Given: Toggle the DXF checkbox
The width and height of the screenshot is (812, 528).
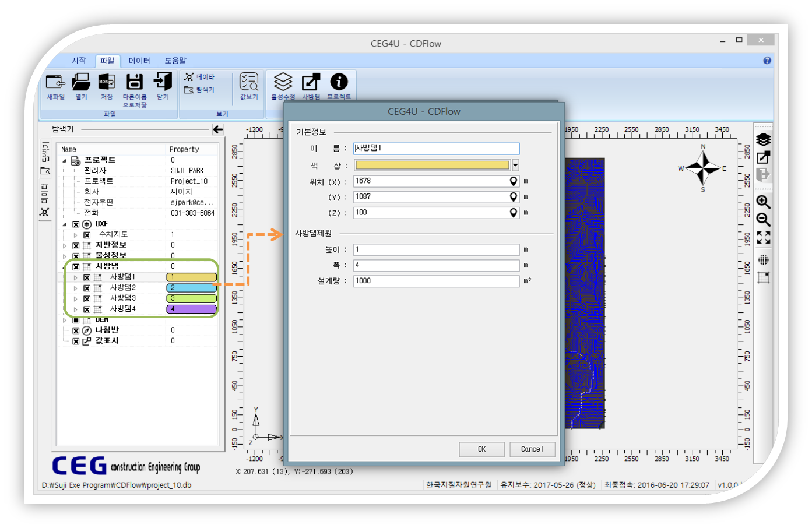Looking at the screenshot, I should click(76, 224).
